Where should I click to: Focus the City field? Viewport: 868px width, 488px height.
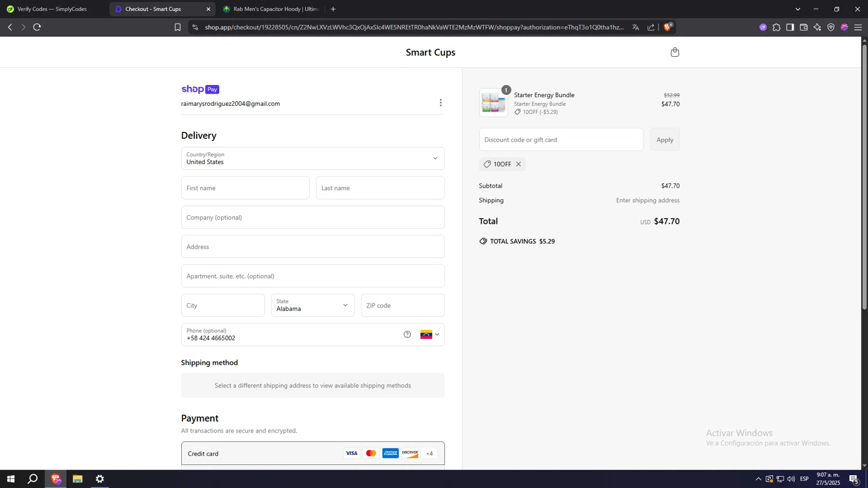coord(223,305)
